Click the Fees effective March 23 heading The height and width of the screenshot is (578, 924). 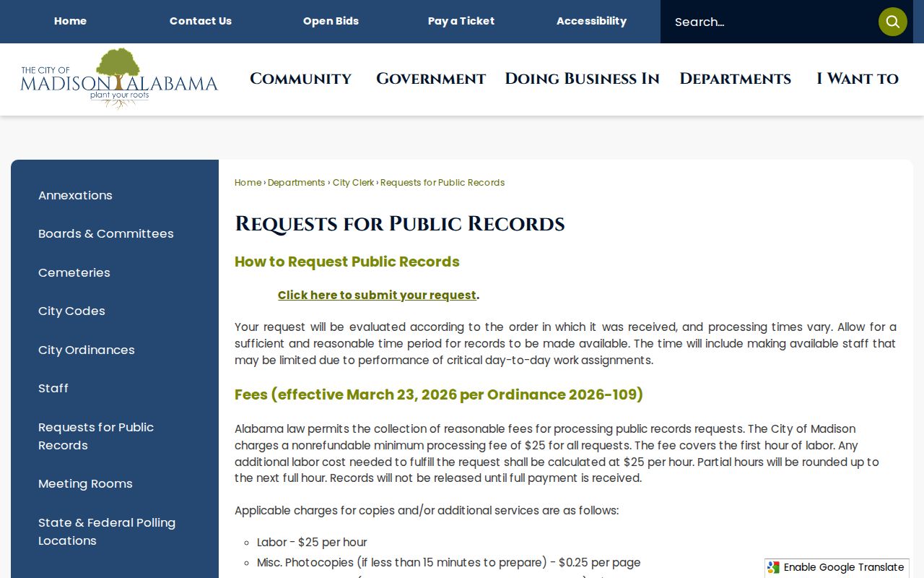[x=439, y=394]
